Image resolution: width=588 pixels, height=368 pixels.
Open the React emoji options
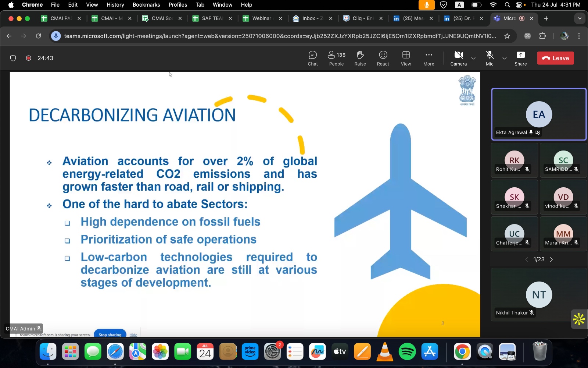383,58
